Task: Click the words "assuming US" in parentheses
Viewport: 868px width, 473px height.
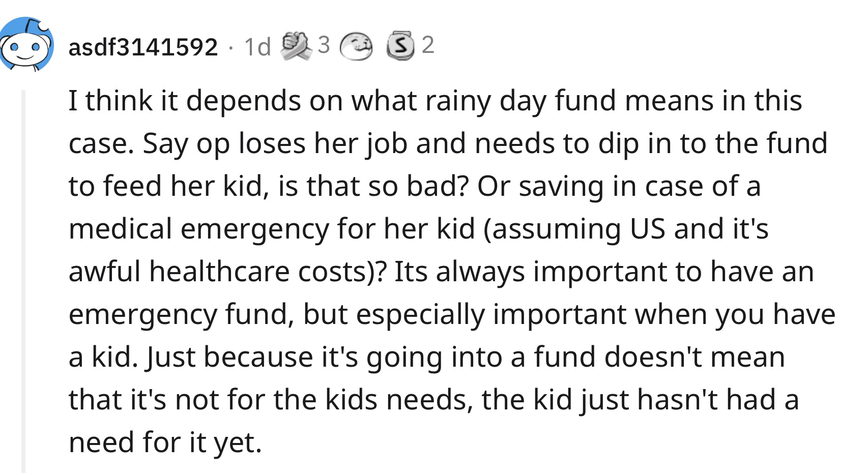Action: (x=578, y=229)
